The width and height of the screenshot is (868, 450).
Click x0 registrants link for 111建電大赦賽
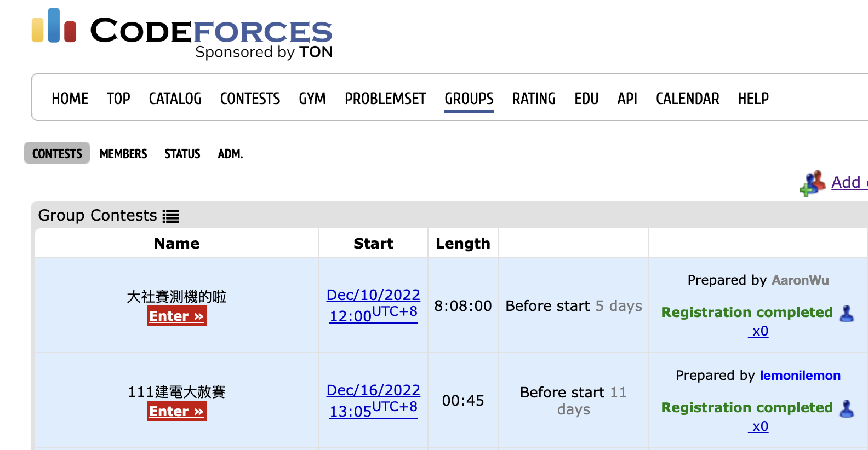[758, 426]
